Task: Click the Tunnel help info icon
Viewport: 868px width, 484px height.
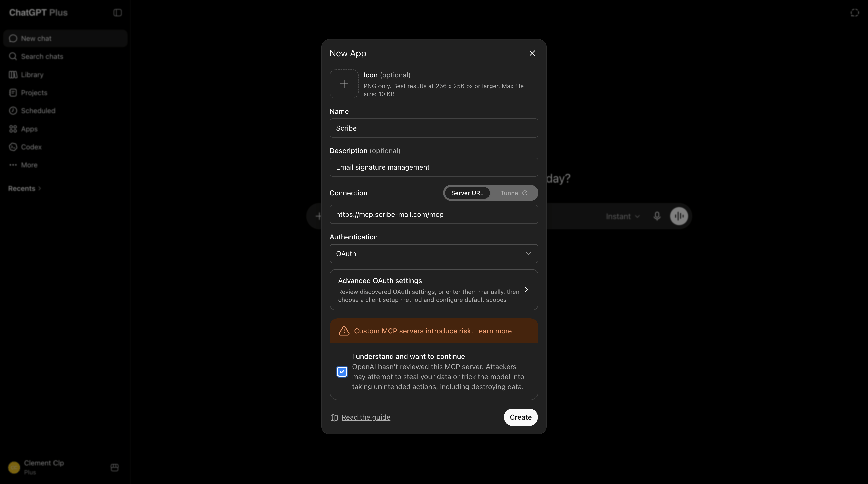Action: coord(525,193)
